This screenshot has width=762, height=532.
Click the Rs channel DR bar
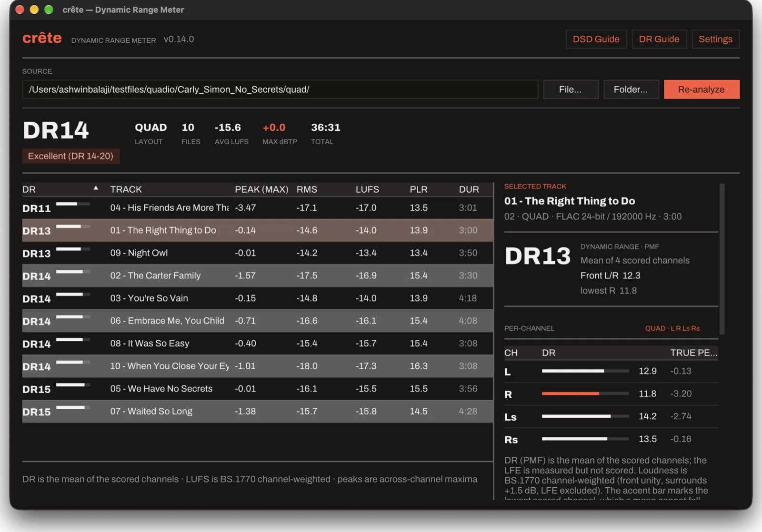pos(585,439)
